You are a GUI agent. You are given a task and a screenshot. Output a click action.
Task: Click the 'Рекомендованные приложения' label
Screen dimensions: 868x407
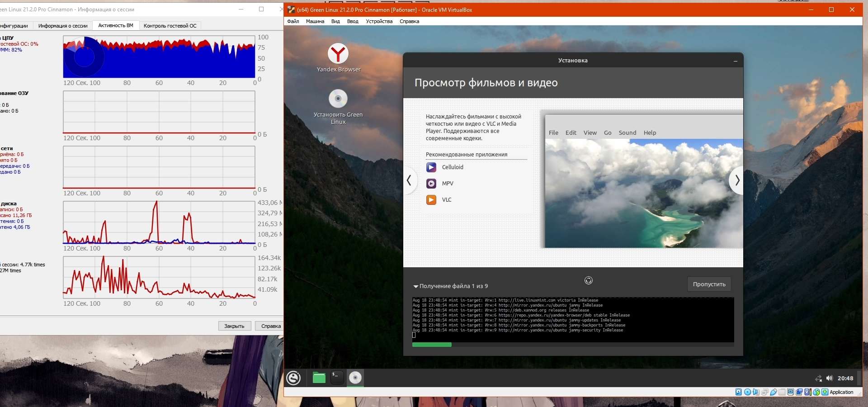tap(467, 155)
